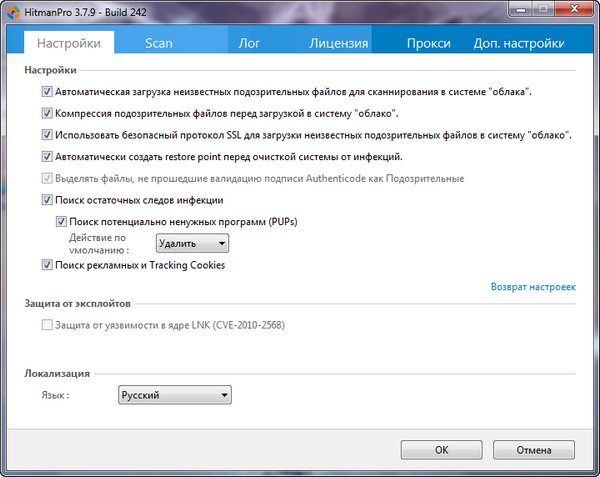The height and width of the screenshot is (477, 600).
Task: Disable automatic restore point creation checkbox
Action: [x=47, y=157]
